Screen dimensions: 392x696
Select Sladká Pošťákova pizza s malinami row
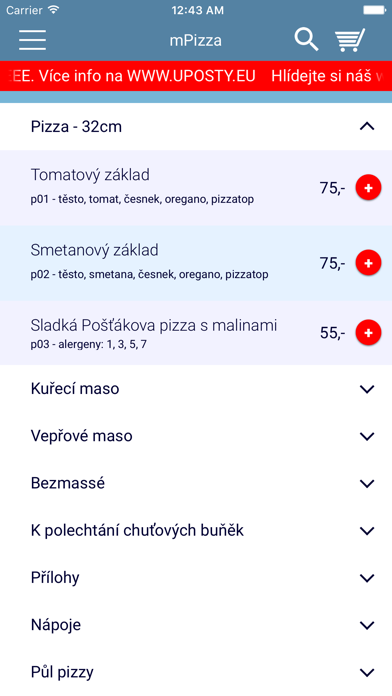196,333
